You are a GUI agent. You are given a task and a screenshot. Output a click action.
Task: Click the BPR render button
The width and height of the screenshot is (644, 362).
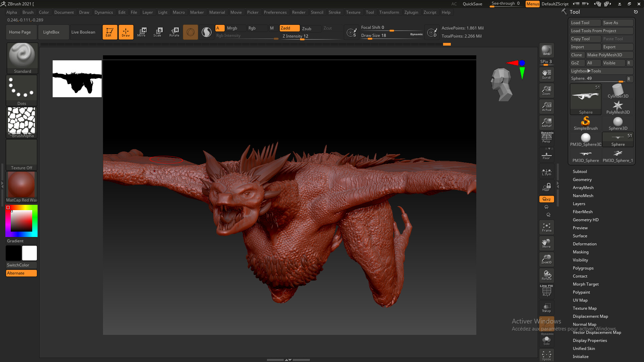point(546,50)
